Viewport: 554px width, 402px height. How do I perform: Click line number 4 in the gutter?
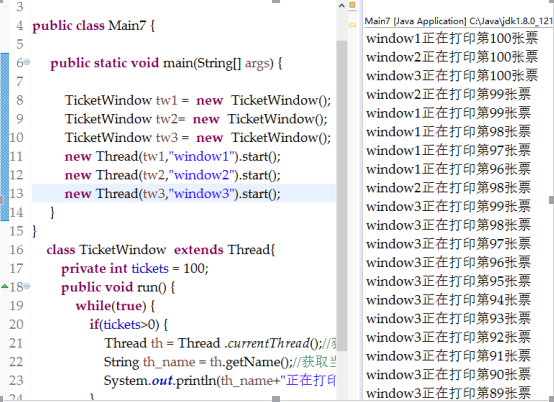(19, 25)
